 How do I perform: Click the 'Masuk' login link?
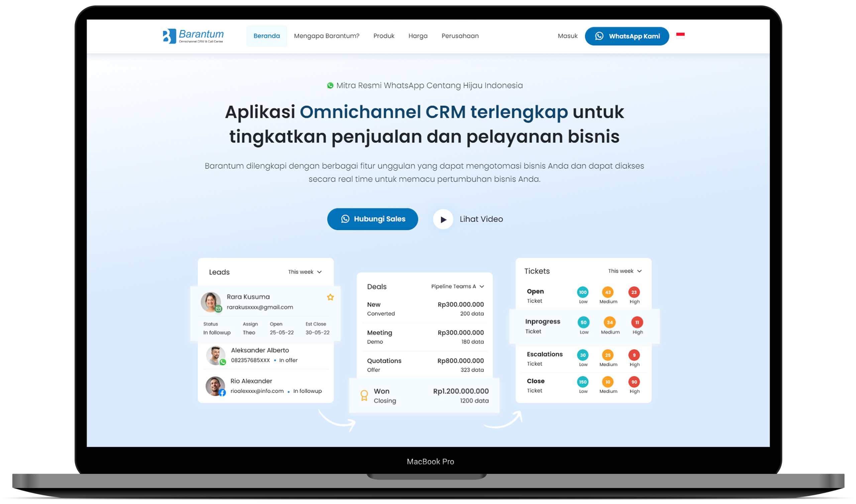(567, 36)
